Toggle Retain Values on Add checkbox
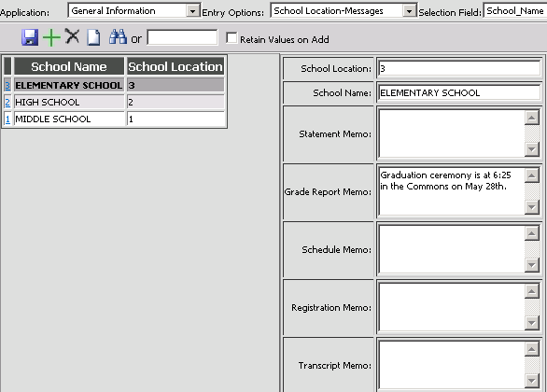547x392 pixels. click(x=231, y=37)
